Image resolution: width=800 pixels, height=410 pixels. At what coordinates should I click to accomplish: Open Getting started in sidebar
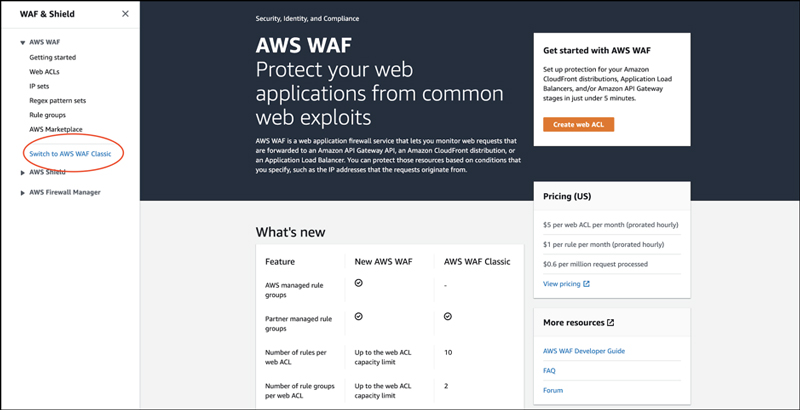click(x=52, y=58)
